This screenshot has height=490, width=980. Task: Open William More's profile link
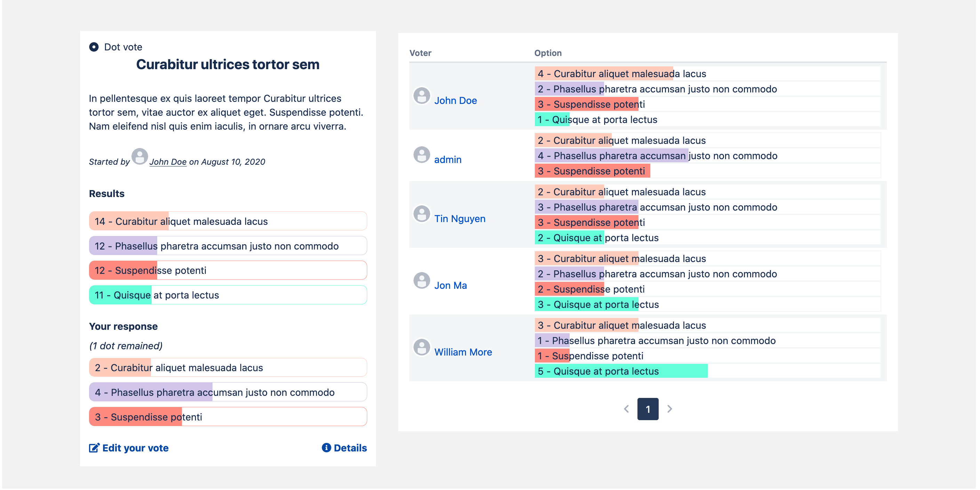(x=463, y=352)
